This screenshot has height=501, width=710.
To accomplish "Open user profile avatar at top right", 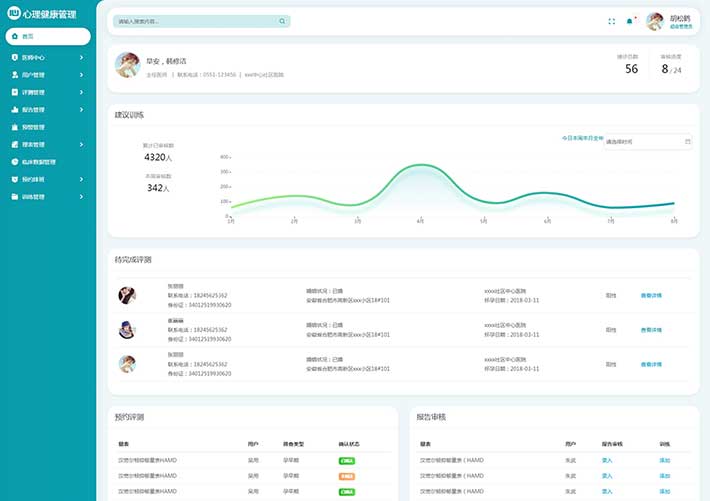I will (x=655, y=21).
